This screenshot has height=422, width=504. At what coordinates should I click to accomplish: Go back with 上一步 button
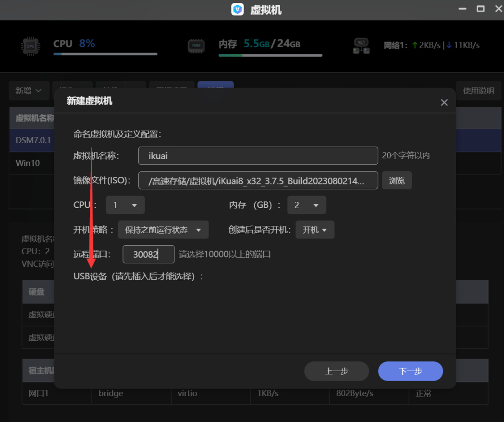336,371
